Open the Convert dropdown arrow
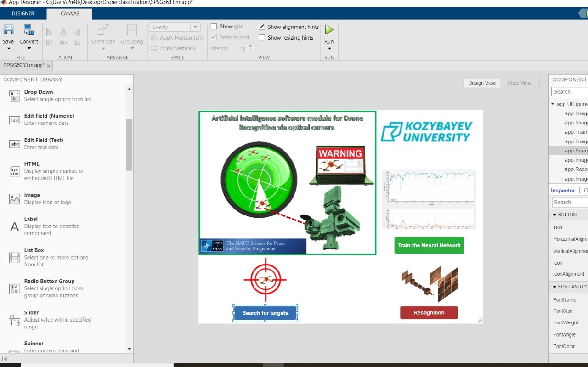588x367 pixels. tap(29, 49)
